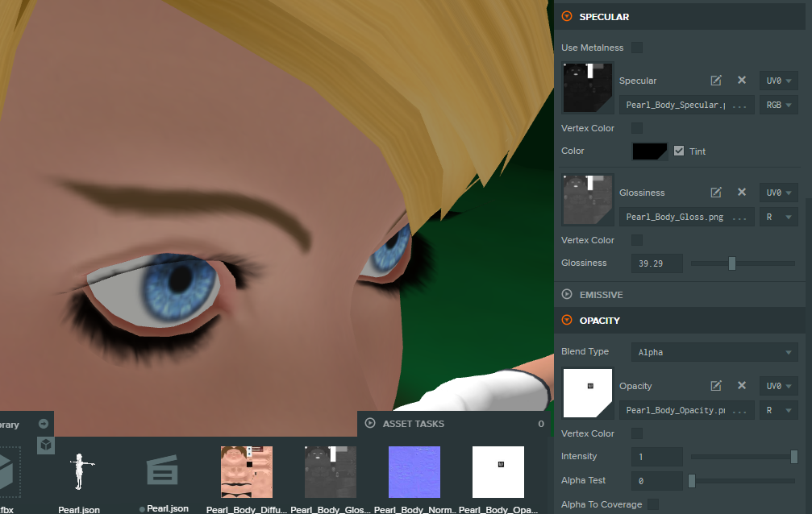Uncheck the Tint checkbox
The image size is (812, 514).
tap(679, 151)
